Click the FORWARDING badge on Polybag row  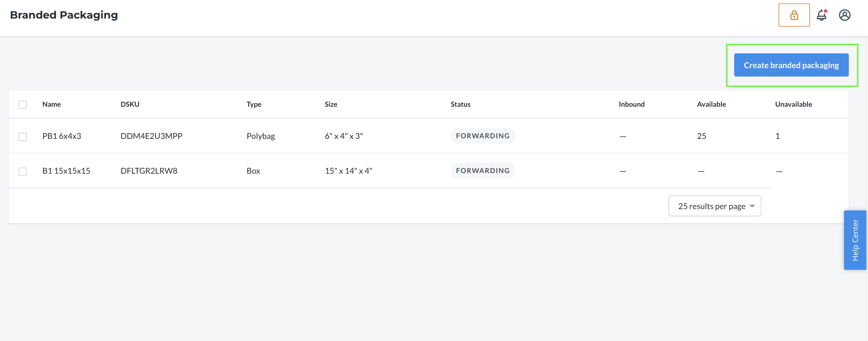point(482,136)
